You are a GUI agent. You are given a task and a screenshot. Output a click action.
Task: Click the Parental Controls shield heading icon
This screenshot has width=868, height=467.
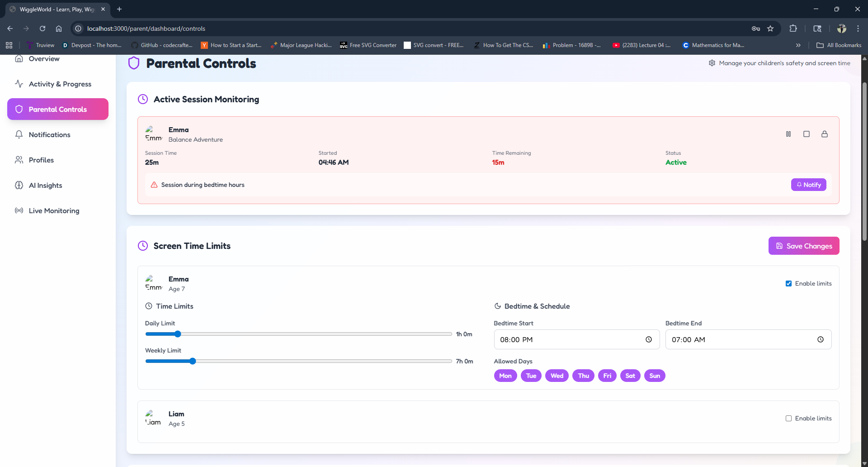134,63
